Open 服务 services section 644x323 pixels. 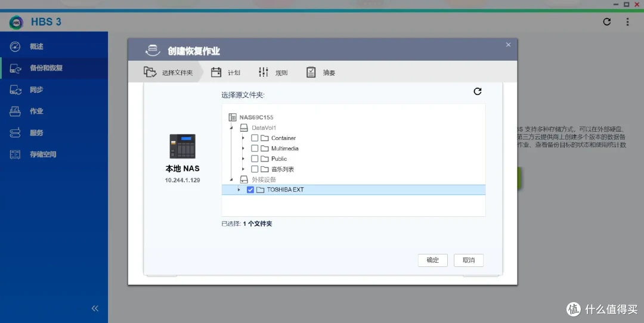tap(54, 132)
